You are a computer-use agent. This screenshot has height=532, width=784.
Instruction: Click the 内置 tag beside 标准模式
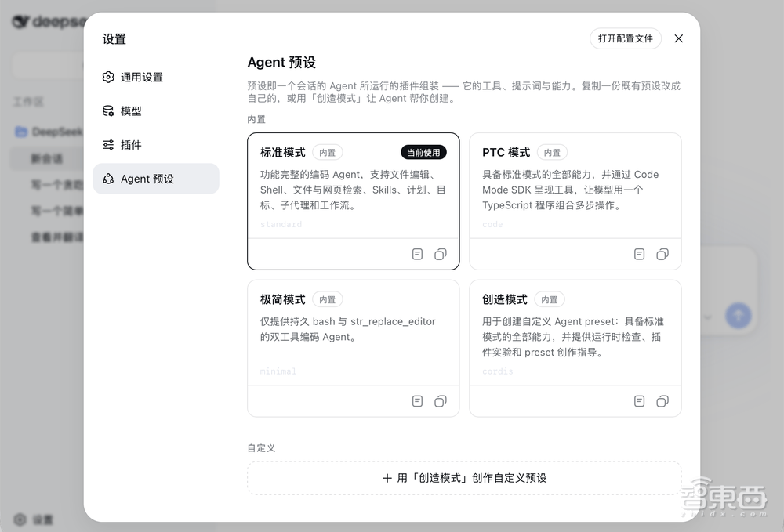pos(328,152)
